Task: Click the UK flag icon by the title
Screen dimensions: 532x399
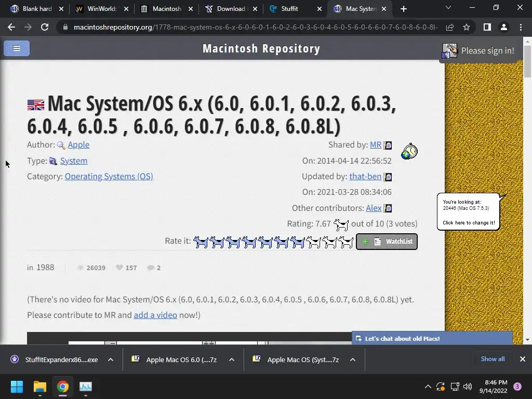Action: pyautogui.click(x=36, y=105)
